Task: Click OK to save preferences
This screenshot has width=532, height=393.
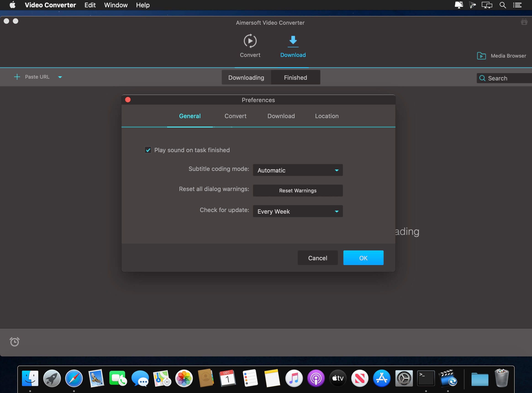Action: [363, 258]
